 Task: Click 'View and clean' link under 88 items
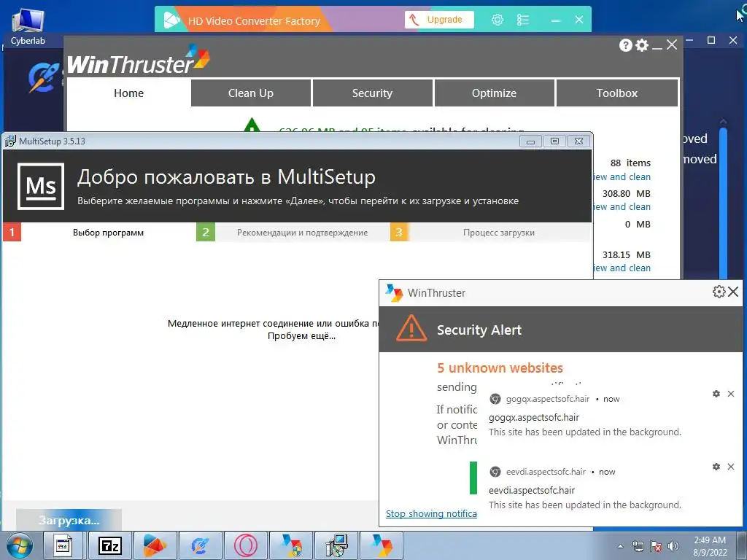[622, 176]
